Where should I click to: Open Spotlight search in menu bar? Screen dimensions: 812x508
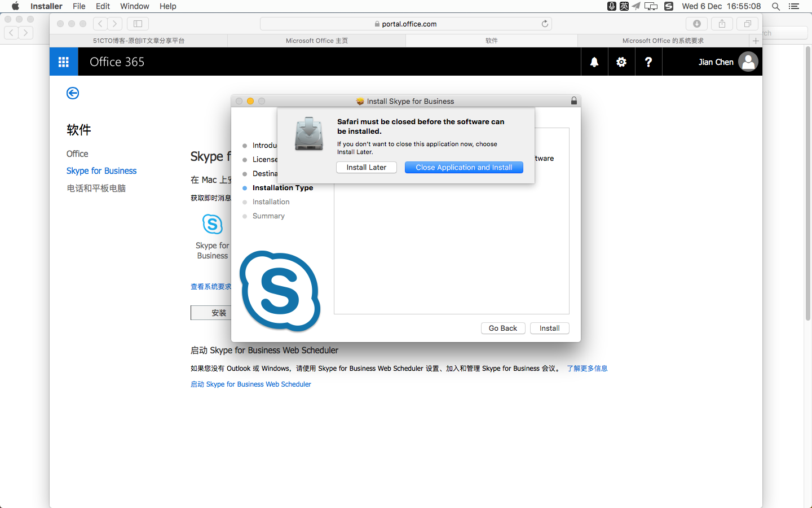776,6
